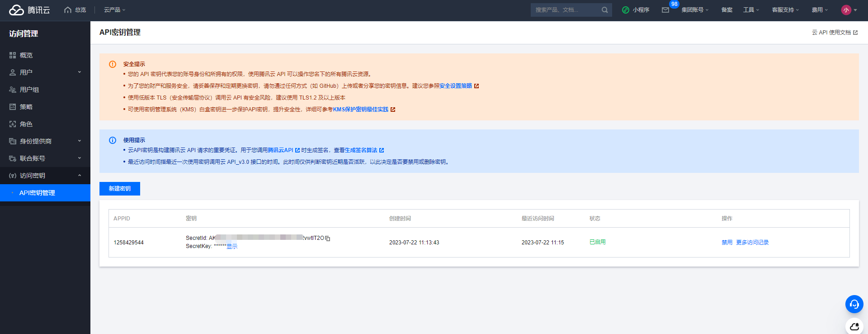
Task: Select API密钥管理 sidebar item
Action: pyautogui.click(x=45, y=193)
